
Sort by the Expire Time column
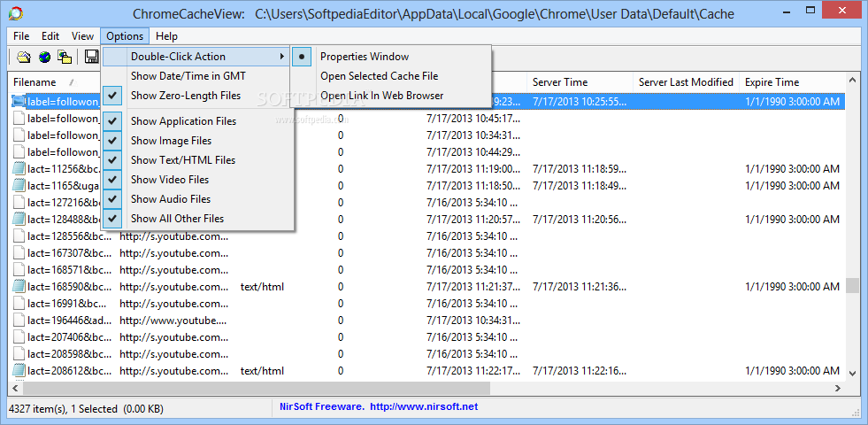[792, 82]
